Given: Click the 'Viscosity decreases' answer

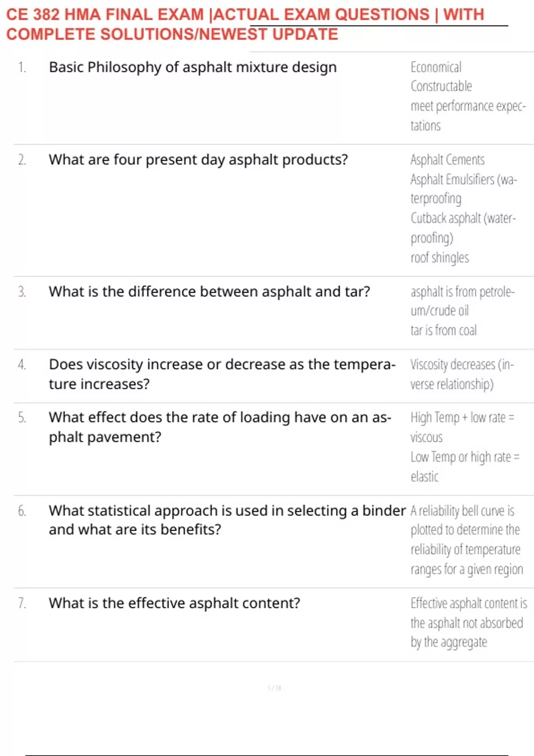Looking at the screenshot, I should [x=462, y=374].
